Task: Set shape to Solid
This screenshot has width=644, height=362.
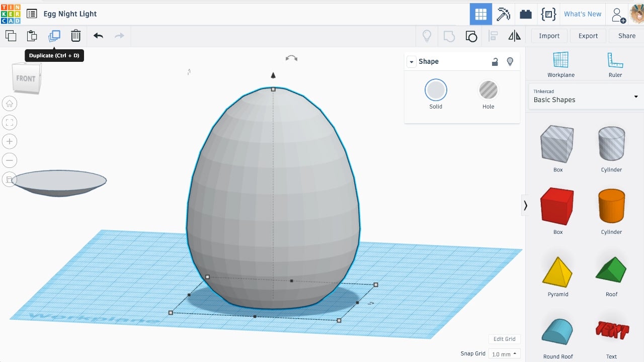Action: [x=436, y=90]
